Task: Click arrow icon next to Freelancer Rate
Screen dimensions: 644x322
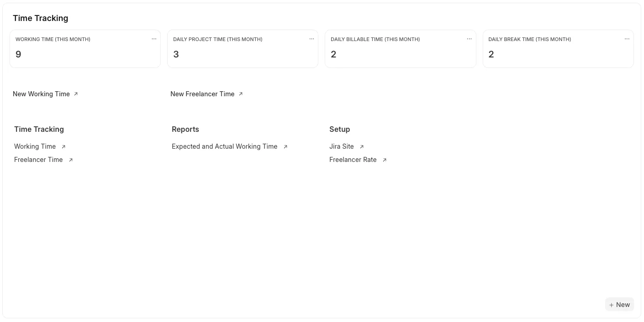Action: 385,160
